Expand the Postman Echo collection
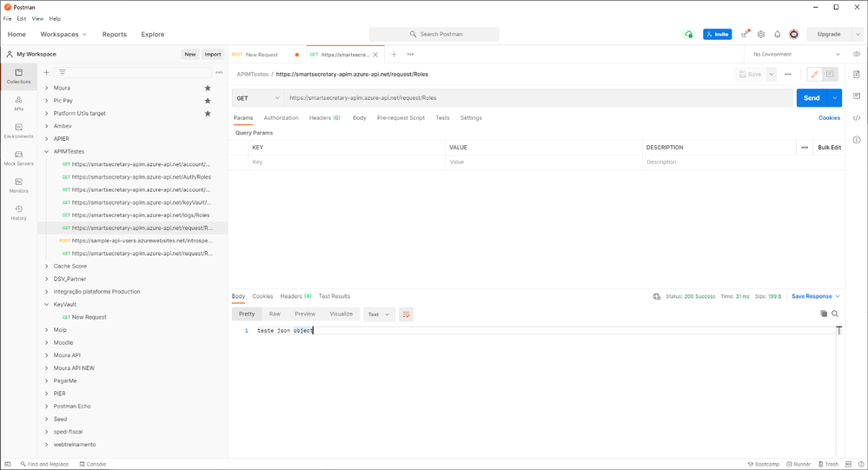Viewport: 868px width, 470px height. pyautogui.click(x=47, y=407)
